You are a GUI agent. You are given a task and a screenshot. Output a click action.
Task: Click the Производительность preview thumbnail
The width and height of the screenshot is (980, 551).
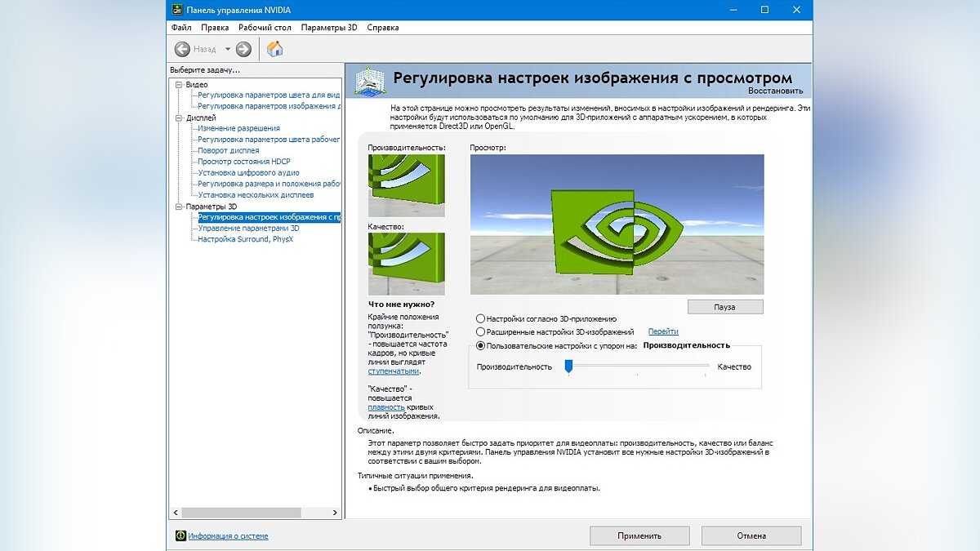coord(407,185)
